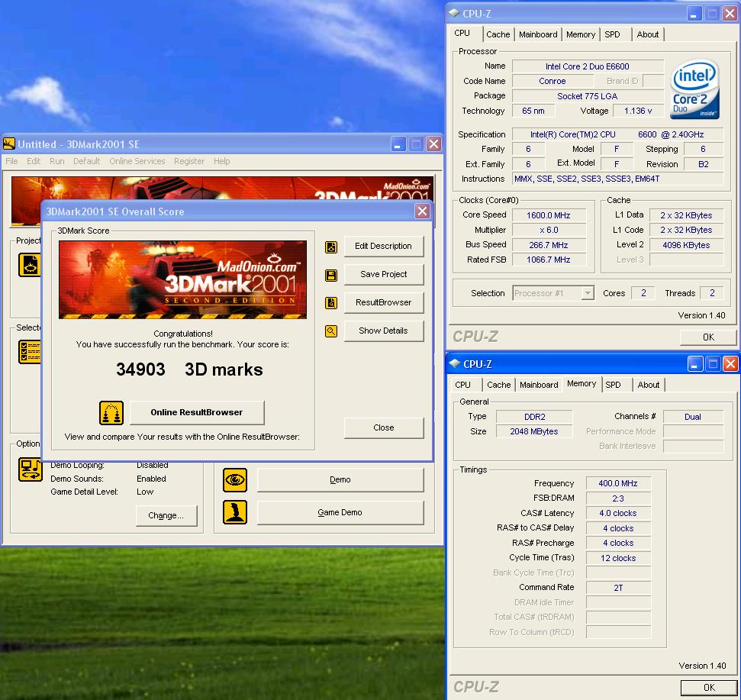
Task: Click the Save Project floppy disk icon
Action: point(330,275)
